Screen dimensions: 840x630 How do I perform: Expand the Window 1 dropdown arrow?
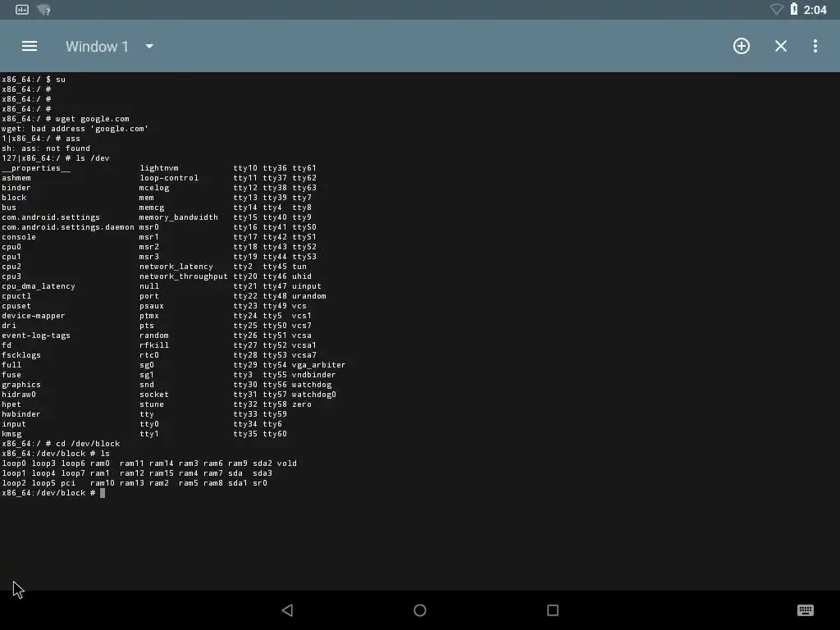click(149, 47)
